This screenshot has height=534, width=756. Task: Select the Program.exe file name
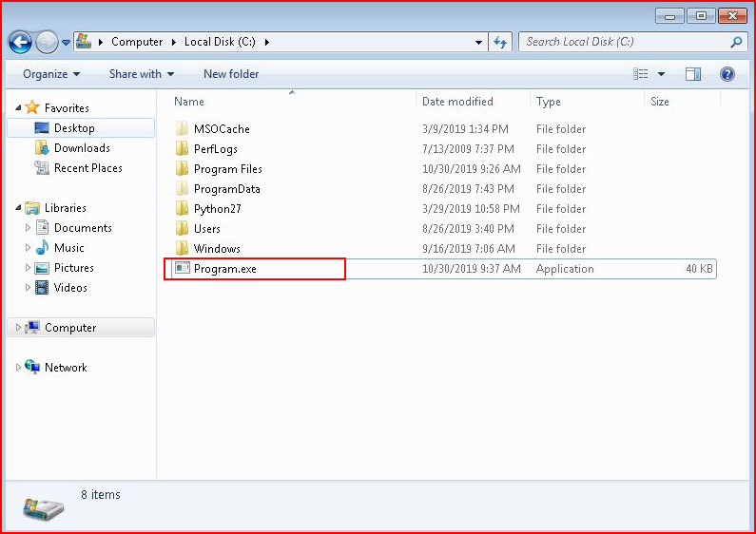[224, 269]
